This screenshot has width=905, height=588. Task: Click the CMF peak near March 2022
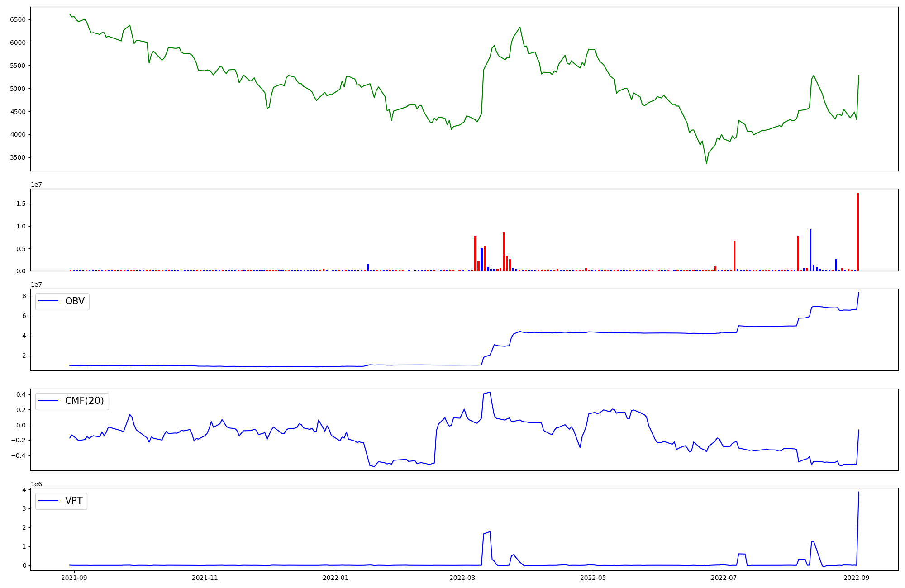pos(490,392)
